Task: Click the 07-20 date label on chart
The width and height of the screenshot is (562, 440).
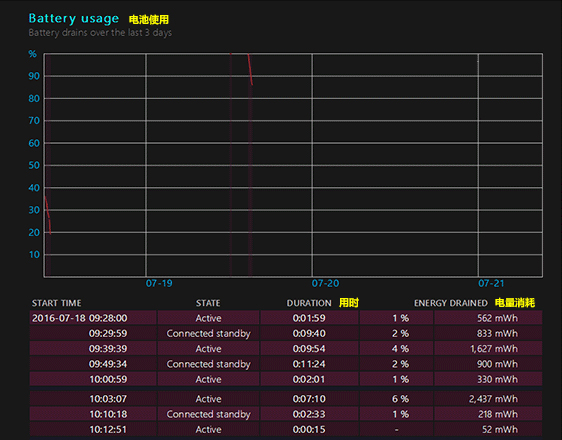Action: (x=325, y=283)
